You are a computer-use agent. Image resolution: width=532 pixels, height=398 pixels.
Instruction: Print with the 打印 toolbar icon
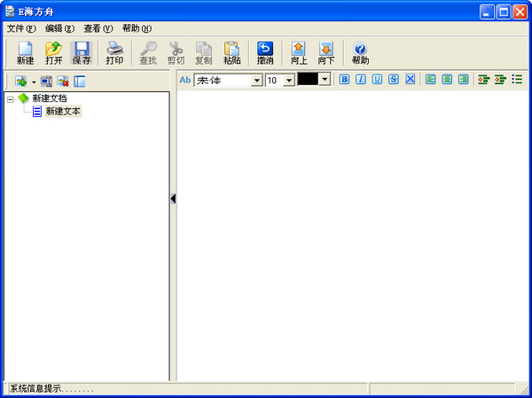click(114, 53)
